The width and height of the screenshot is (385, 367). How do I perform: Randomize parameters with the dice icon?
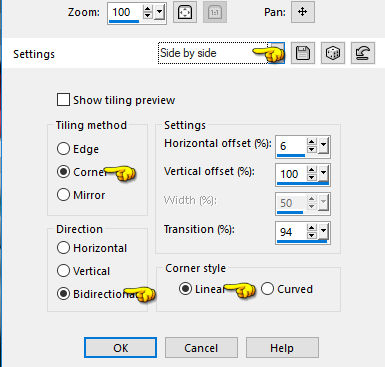coord(333,53)
